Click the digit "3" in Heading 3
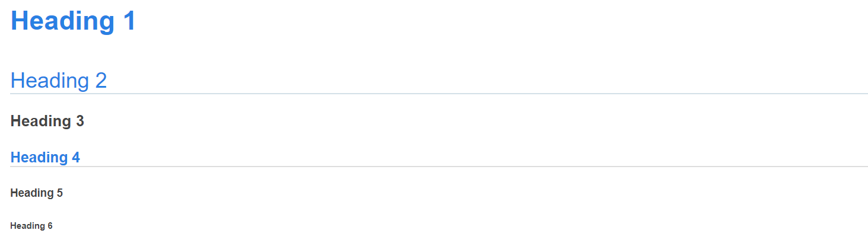Image resolution: width=868 pixels, height=243 pixels. pos(80,121)
